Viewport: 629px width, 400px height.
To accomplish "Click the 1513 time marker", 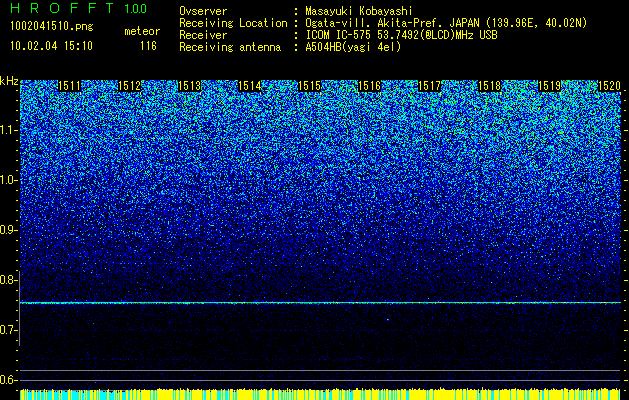I will click(x=189, y=86).
